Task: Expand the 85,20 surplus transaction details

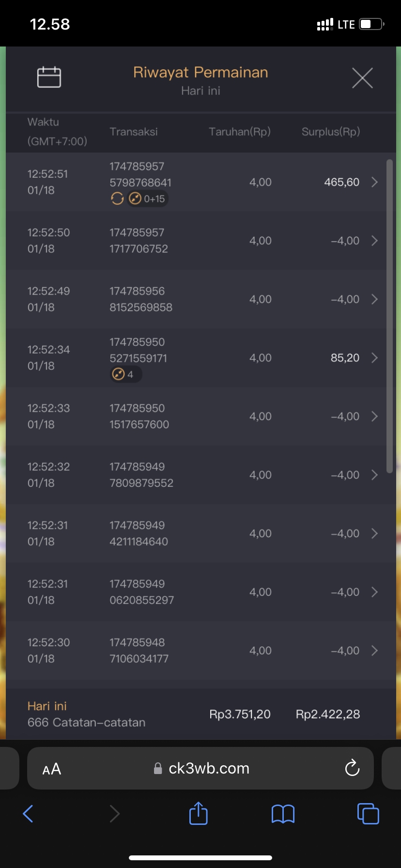Action: click(x=374, y=358)
